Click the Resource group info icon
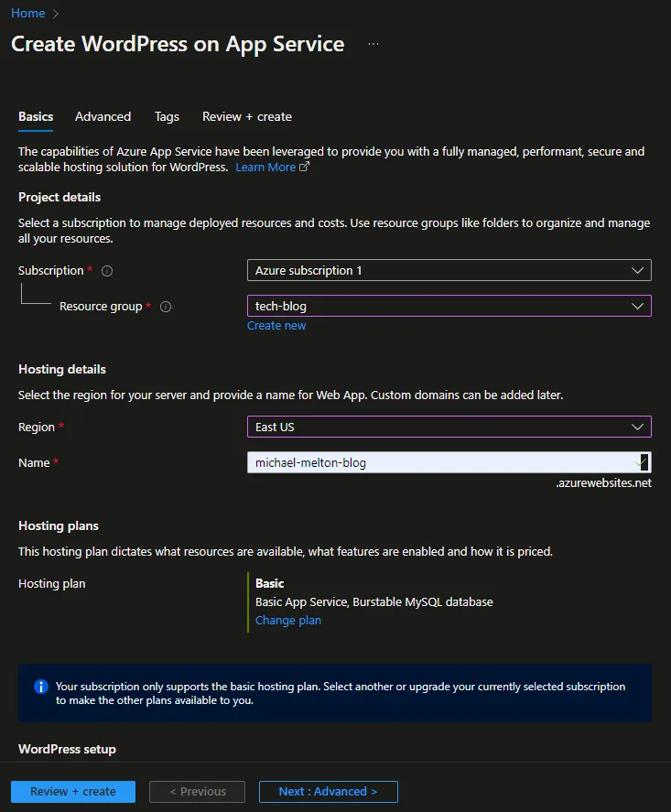This screenshot has height=812, width=671. pyautogui.click(x=166, y=307)
